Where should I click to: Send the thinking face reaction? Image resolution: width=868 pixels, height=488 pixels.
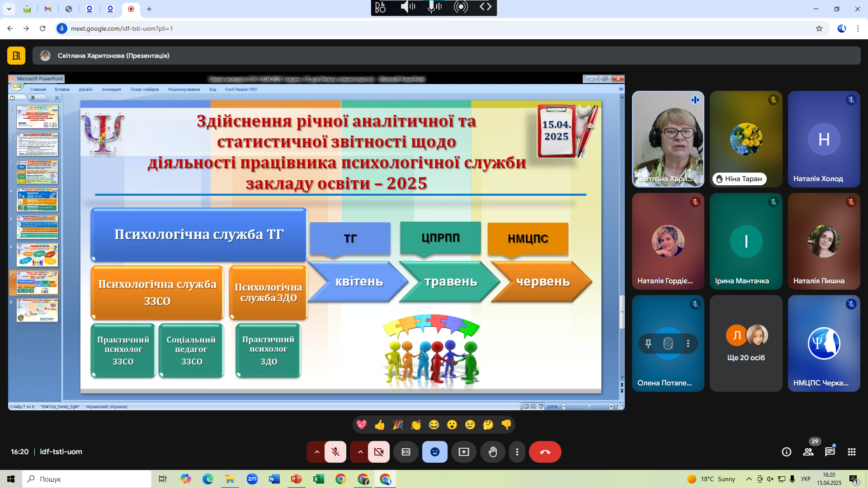[488, 425]
